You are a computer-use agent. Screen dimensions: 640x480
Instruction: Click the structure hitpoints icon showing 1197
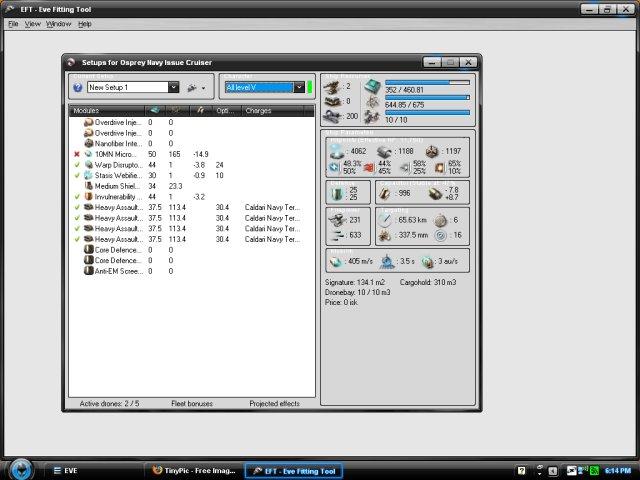pos(432,151)
